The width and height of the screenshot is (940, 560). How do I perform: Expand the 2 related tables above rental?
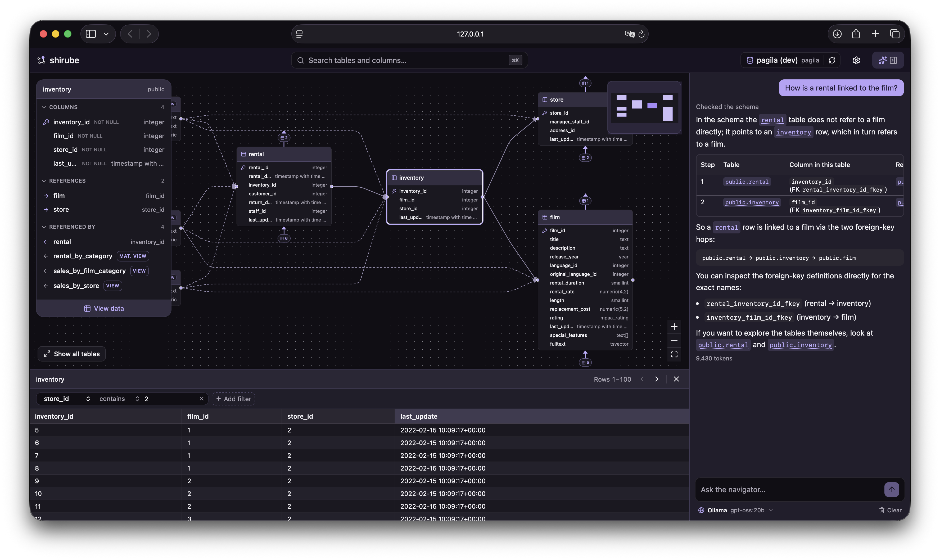(284, 138)
